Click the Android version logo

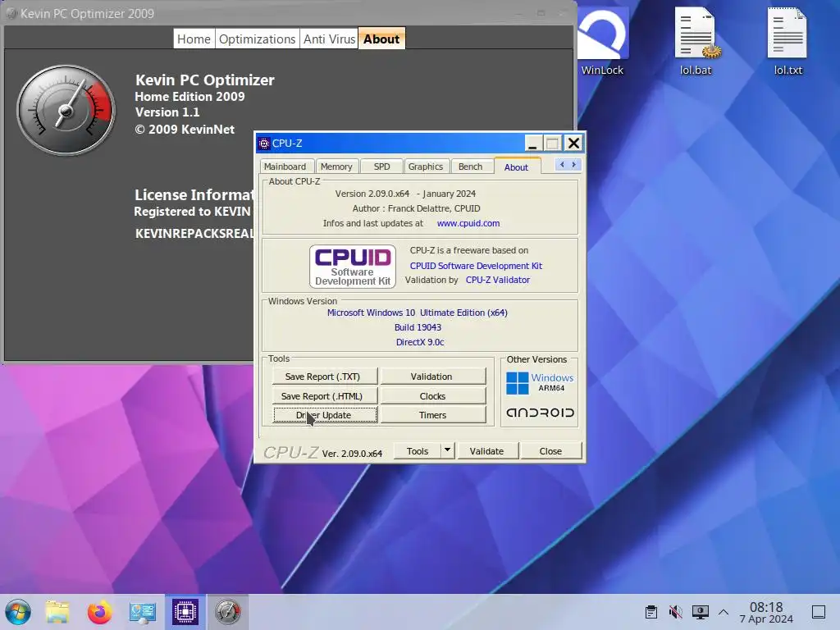tap(540, 413)
